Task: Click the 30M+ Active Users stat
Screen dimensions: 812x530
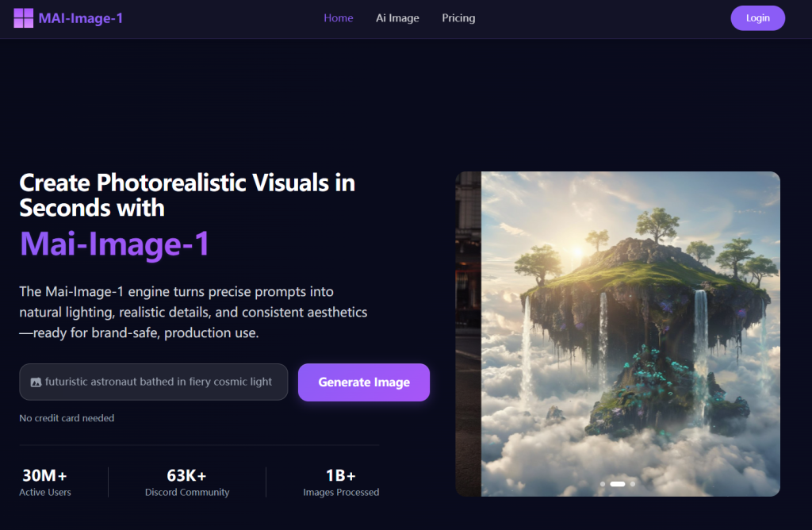Action: click(45, 481)
